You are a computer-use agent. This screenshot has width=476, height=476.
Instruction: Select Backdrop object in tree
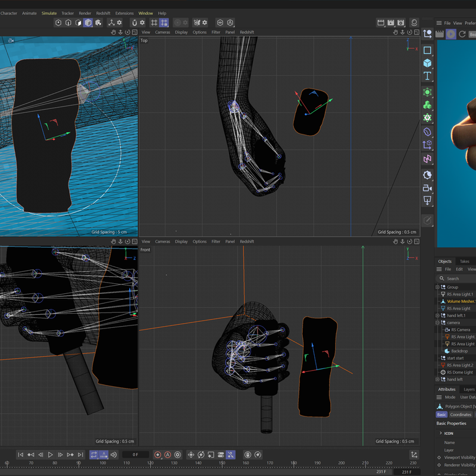tap(459, 351)
